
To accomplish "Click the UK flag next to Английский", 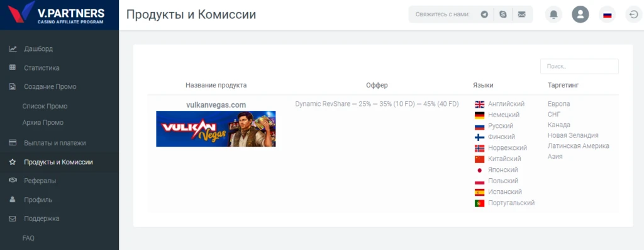I will 479,104.
